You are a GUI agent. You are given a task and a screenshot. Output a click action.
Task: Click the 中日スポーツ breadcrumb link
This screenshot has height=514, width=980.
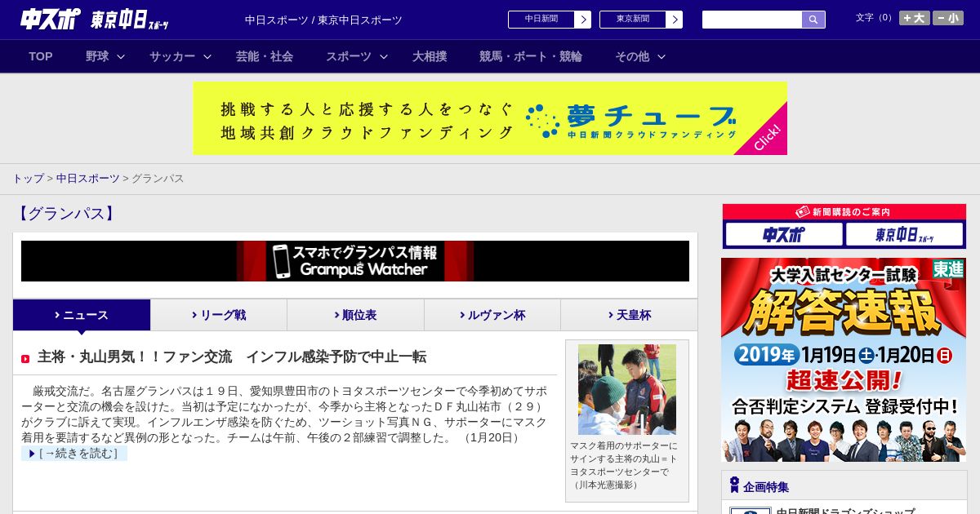pyautogui.click(x=87, y=178)
